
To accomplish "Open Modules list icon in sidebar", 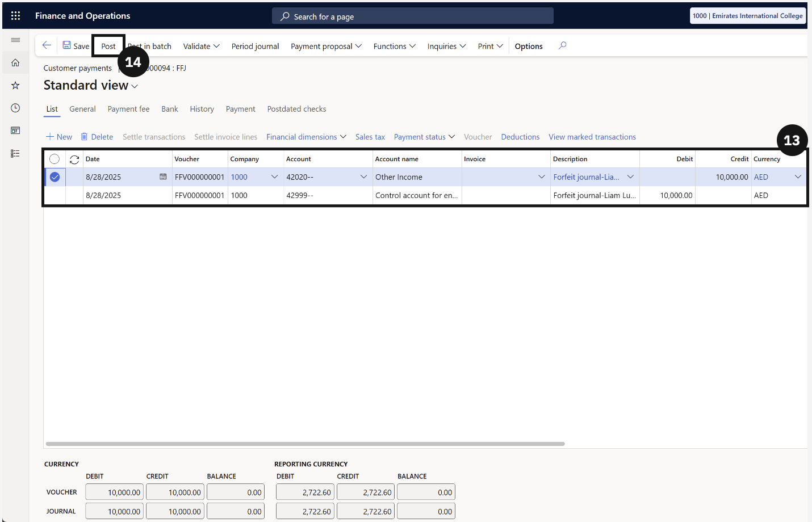I will [x=15, y=153].
